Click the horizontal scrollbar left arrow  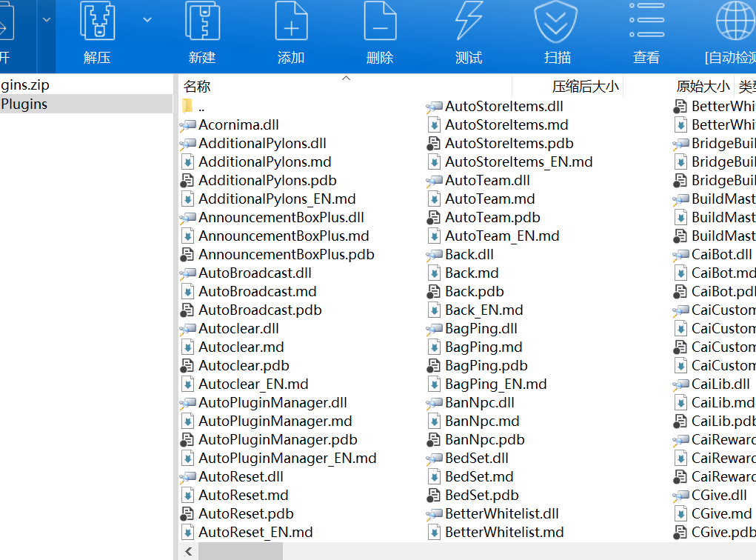[x=188, y=551]
